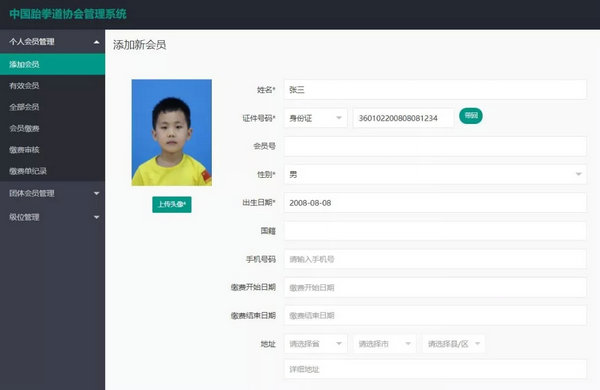Image resolution: width=600 pixels, height=390 pixels.
Task: Focus the 手机号码 phone input field
Action: pos(435,259)
